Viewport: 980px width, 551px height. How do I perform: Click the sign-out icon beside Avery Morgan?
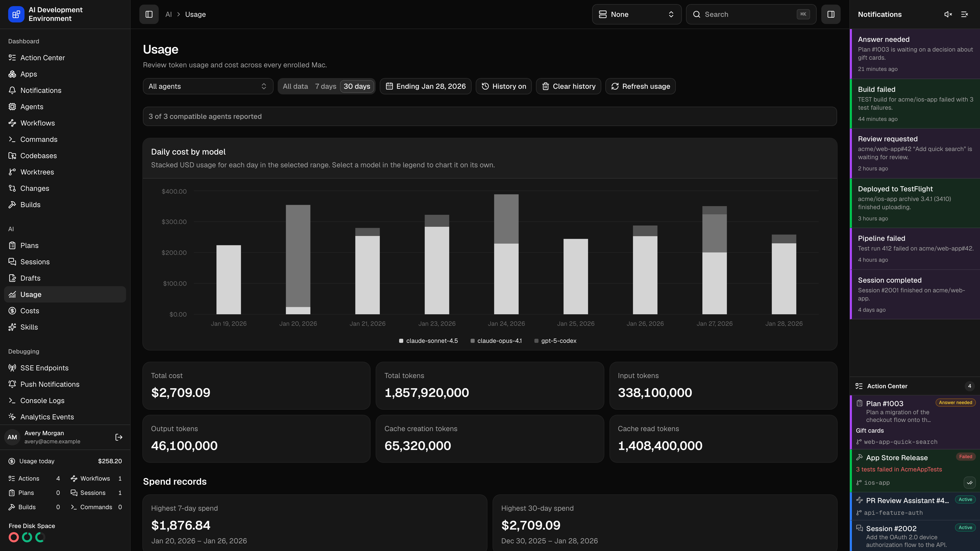[119, 437]
